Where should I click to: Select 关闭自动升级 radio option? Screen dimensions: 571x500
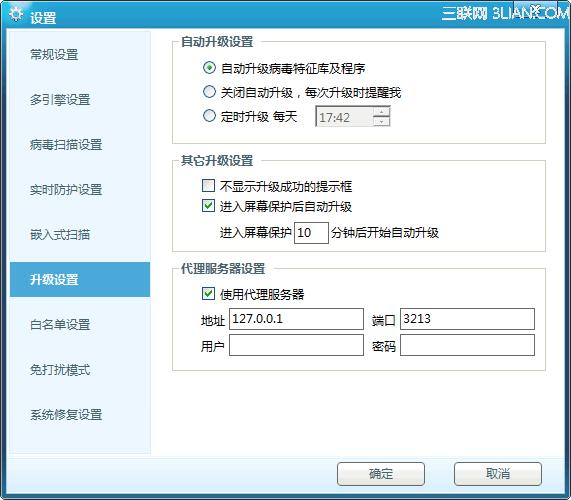tap(209, 92)
